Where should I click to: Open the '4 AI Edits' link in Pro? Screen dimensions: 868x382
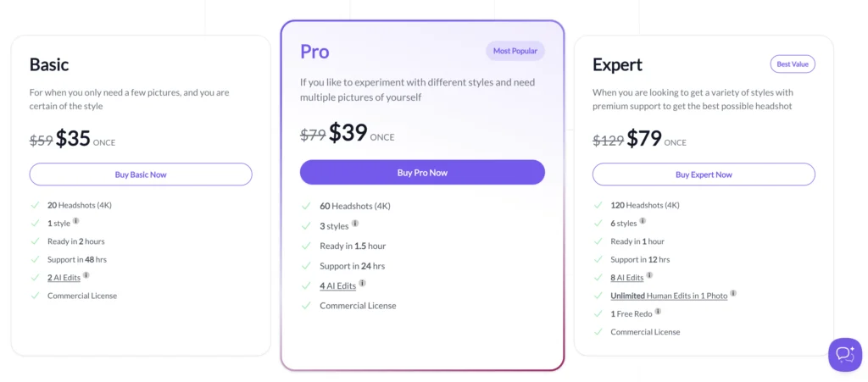tap(338, 285)
